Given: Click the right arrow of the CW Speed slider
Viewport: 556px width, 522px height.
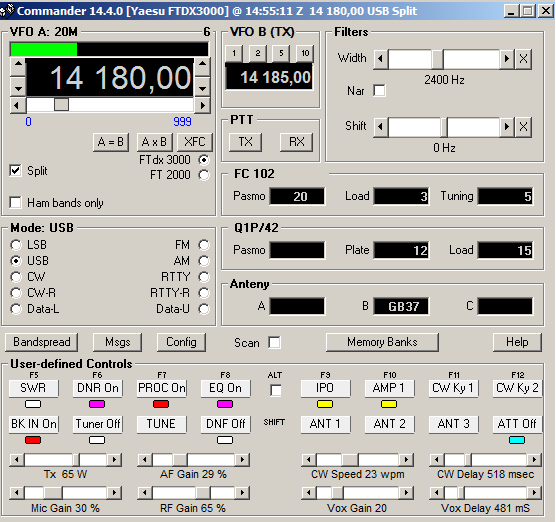Looking at the screenshot, I should click(x=406, y=460).
